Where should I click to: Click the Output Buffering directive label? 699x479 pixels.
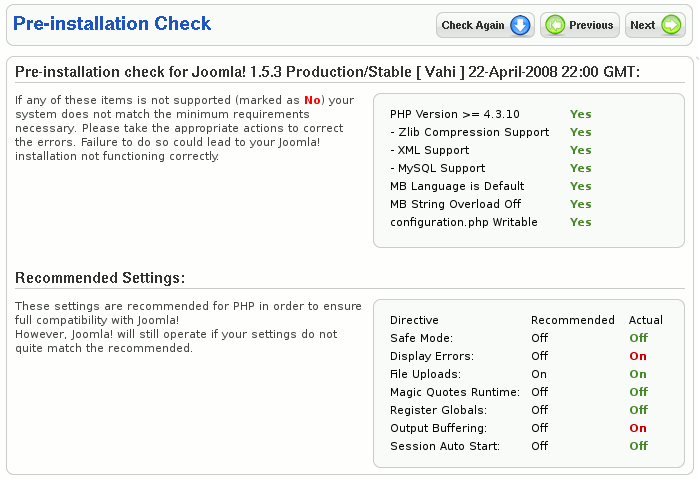tap(438, 428)
